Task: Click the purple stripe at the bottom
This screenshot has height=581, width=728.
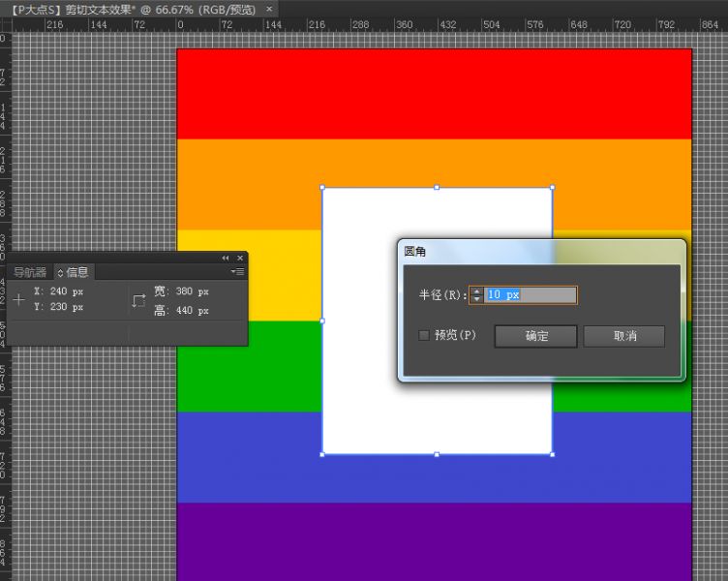Action: click(434, 540)
